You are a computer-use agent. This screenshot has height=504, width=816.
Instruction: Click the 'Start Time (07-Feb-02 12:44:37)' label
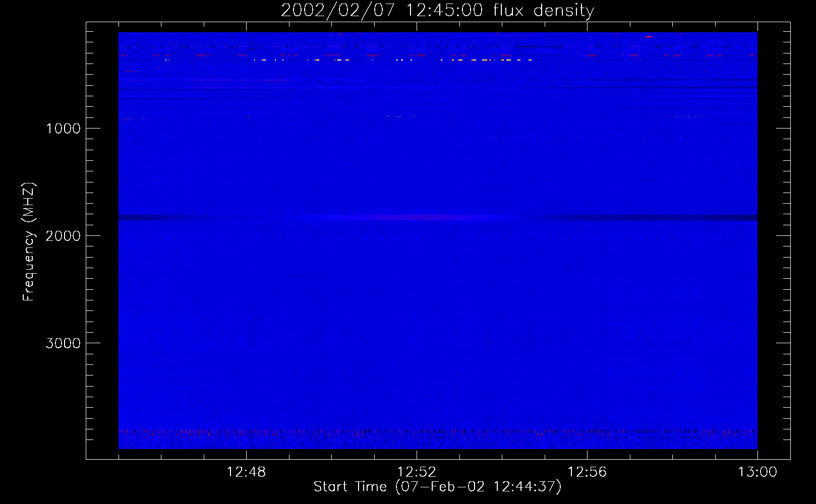pos(437,487)
